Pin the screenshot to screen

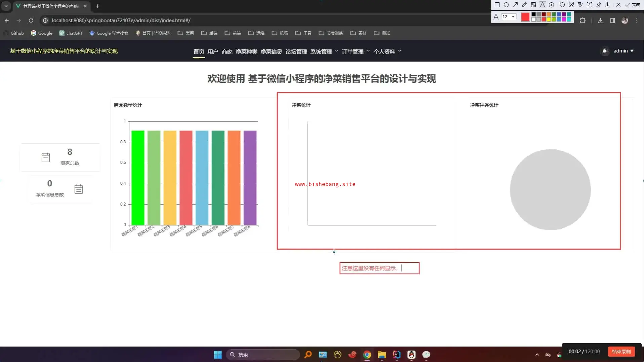tap(599, 5)
